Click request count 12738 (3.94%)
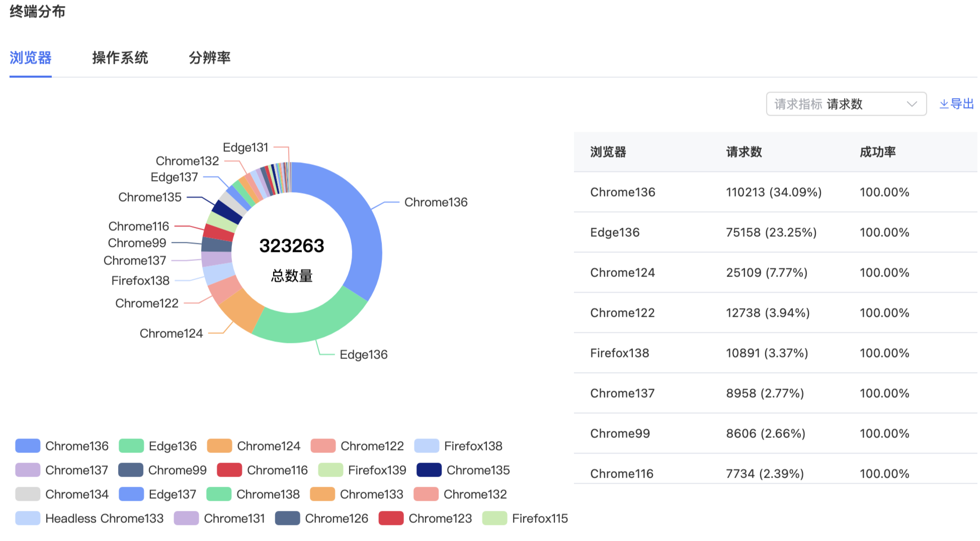Image resolution: width=980 pixels, height=541 pixels. 768,313
